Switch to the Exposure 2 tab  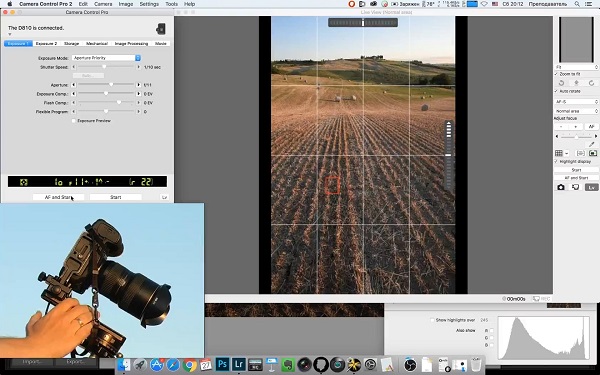pos(46,44)
